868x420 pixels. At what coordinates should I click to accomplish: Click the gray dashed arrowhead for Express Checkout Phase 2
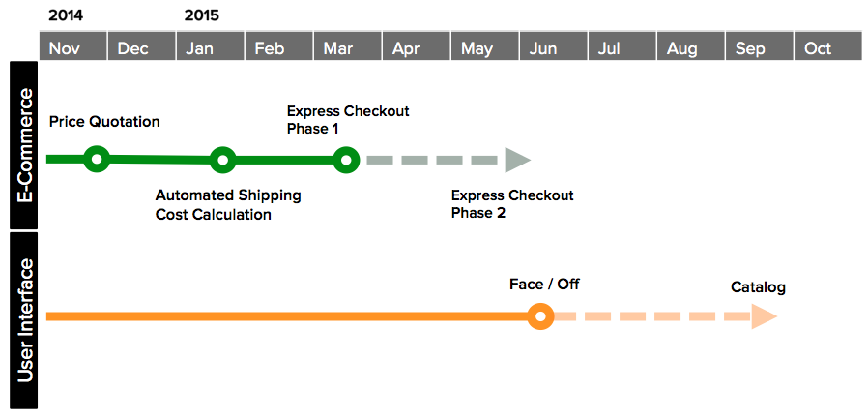click(517, 160)
